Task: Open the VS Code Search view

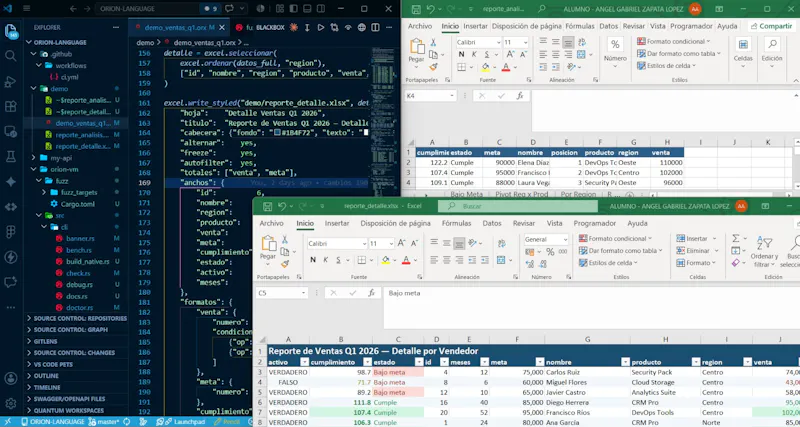Action: pyautogui.click(x=10, y=56)
